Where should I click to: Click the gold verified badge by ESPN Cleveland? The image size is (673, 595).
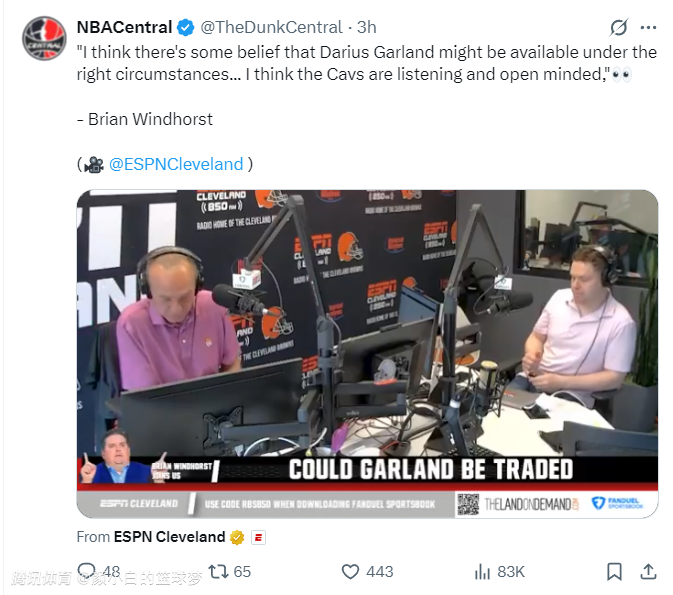click(x=237, y=537)
